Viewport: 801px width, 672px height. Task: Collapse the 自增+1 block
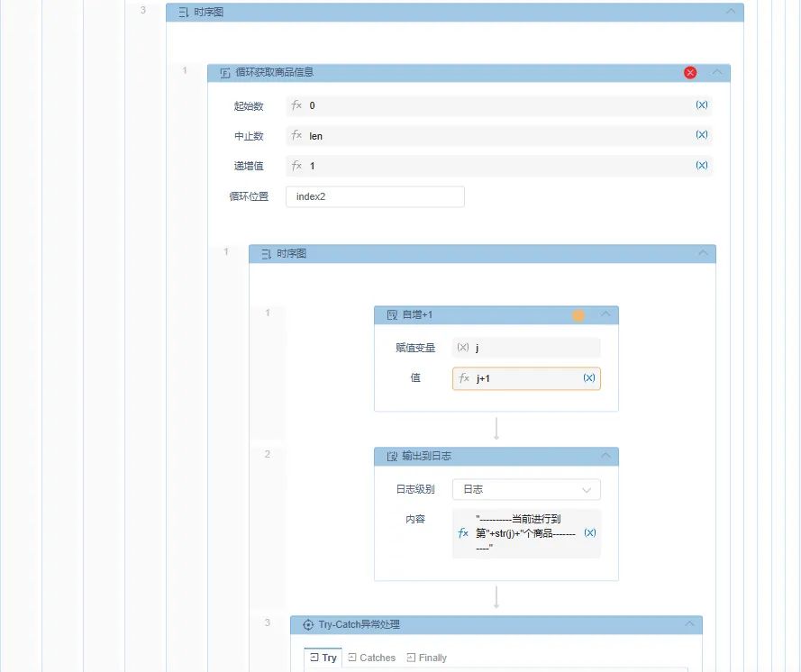[x=605, y=315]
